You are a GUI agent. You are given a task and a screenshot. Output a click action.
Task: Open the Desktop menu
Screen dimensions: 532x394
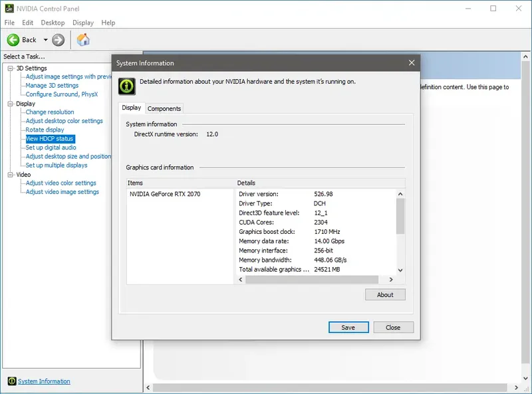tap(53, 23)
